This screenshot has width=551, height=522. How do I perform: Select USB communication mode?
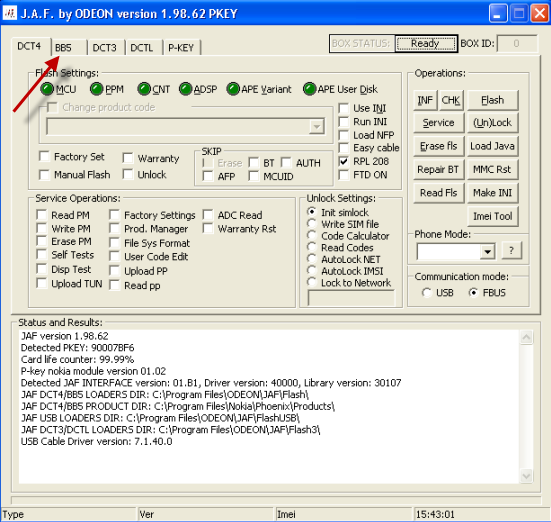427,292
